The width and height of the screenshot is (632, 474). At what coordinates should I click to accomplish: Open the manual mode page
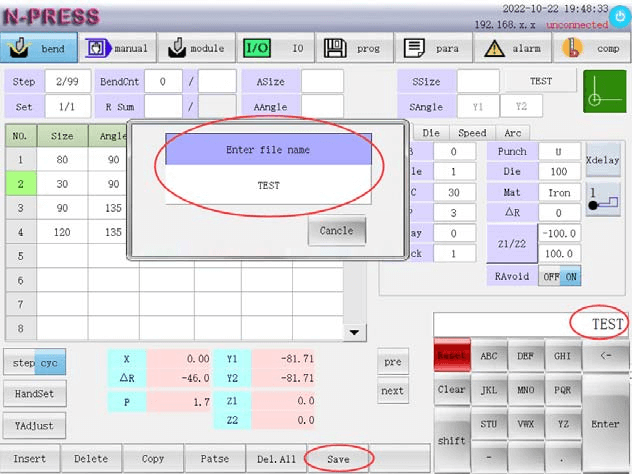click(x=118, y=48)
